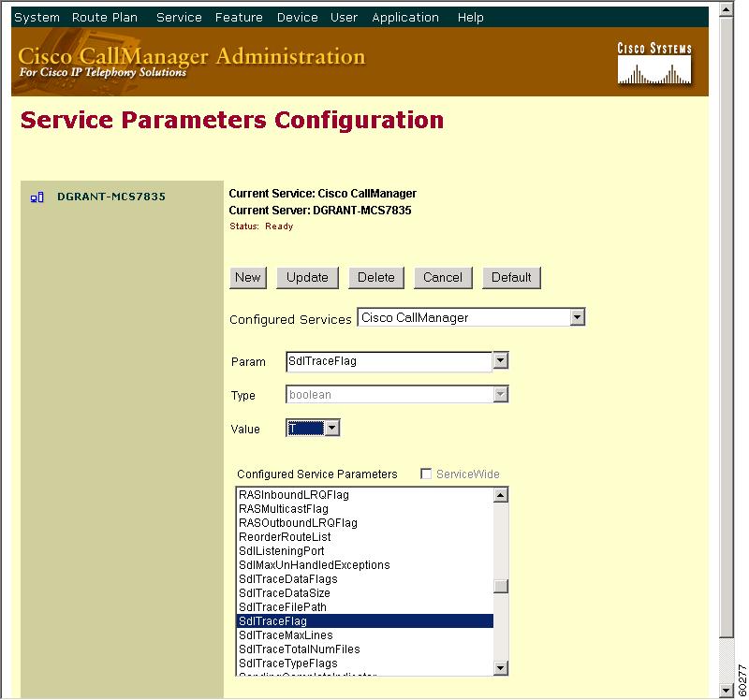Image resolution: width=749 pixels, height=700 pixels.
Task: Click the parameter list scroll-down arrow
Action: tap(501, 667)
